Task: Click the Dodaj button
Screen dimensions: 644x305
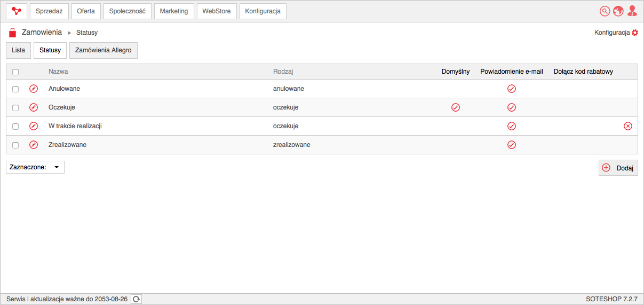Action: coord(618,168)
